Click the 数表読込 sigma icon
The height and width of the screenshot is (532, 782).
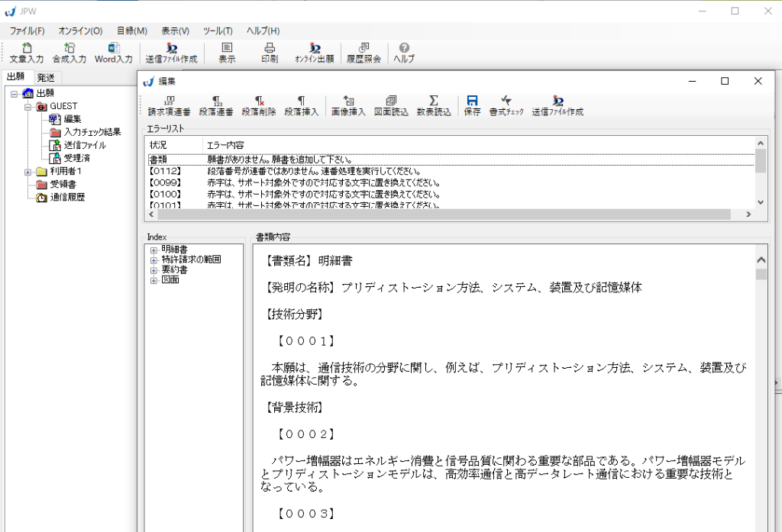[x=433, y=105]
